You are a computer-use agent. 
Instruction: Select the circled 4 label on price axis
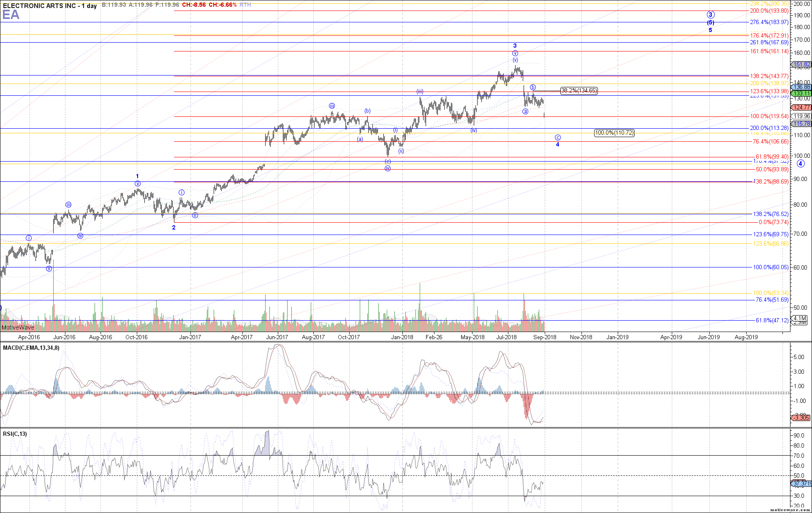(801, 164)
